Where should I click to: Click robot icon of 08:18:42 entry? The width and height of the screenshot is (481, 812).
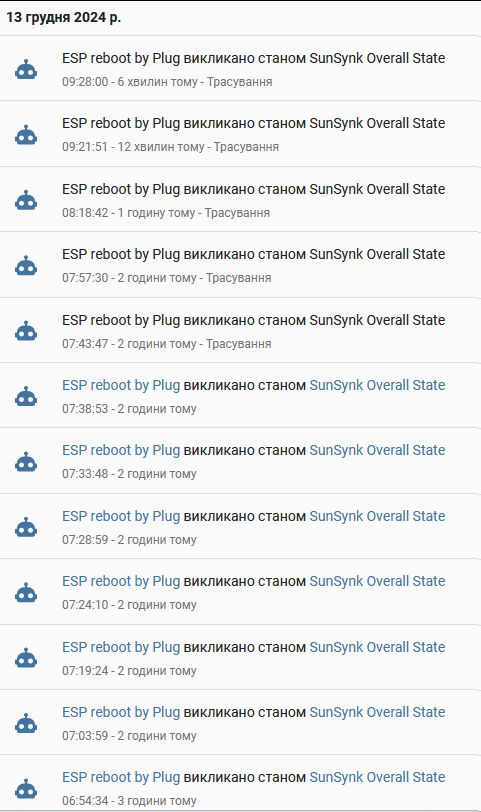pos(26,200)
